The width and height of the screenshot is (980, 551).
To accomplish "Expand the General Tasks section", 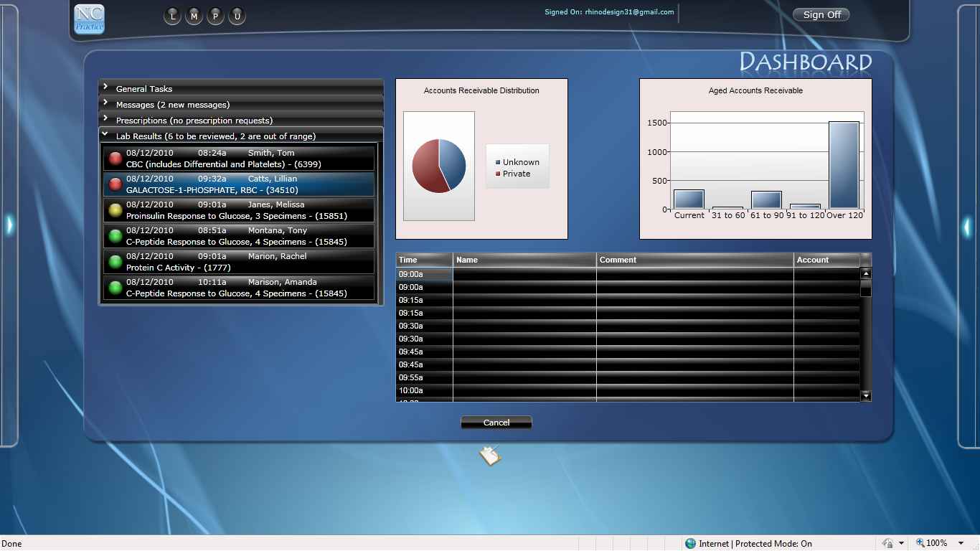I will 241,88.
